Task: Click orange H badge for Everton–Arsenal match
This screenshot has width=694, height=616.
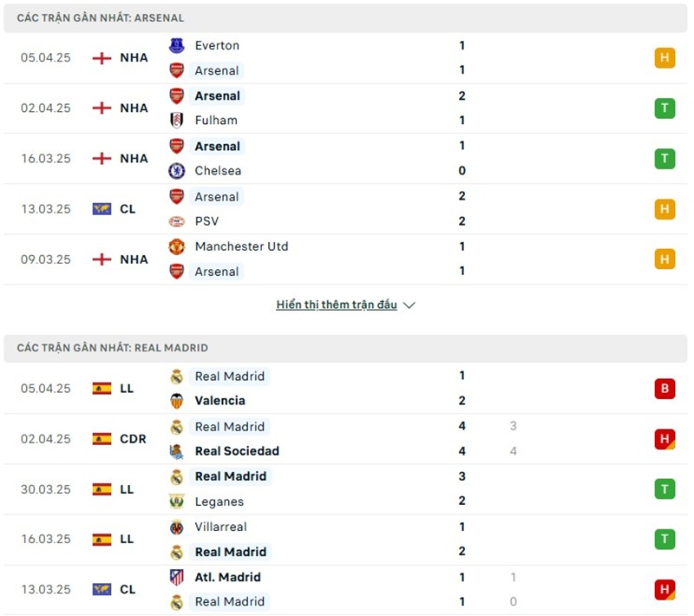Action: [665, 58]
